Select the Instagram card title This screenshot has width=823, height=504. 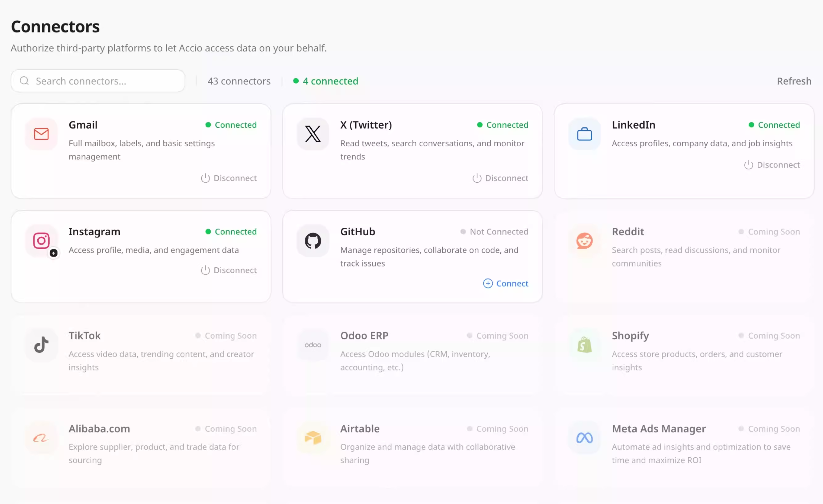coord(95,232)
